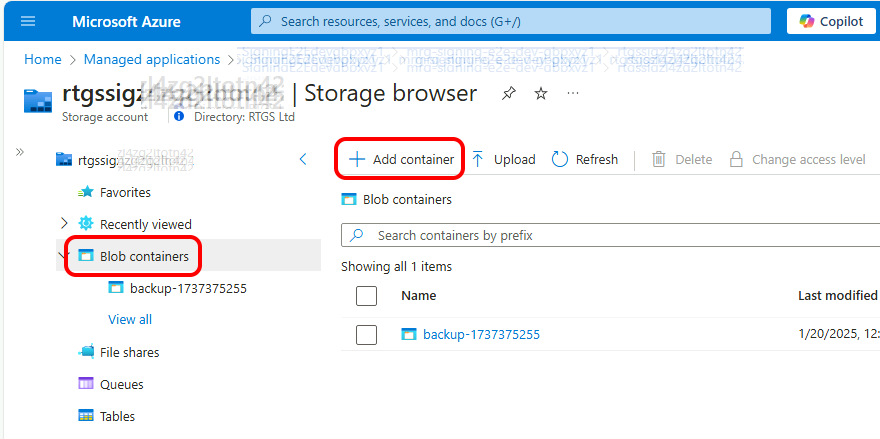Open the Azure portal hamburger menu
Screen dimensions: 880x439
coord(28,21)
